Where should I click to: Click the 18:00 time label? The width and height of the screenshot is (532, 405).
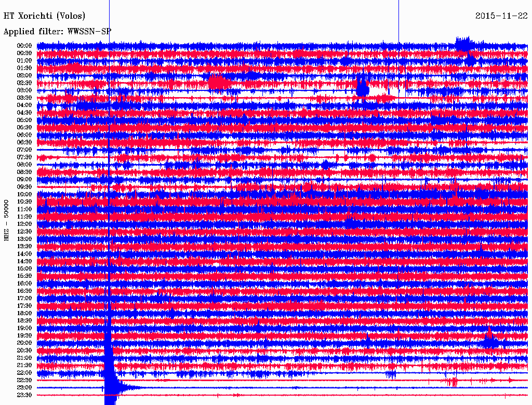click(24, 314)
